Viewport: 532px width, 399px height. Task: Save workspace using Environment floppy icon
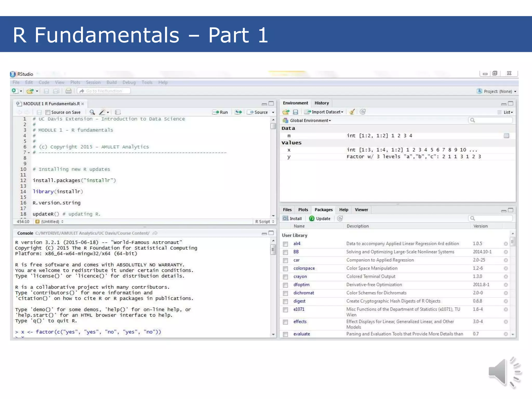pos(295,112)
